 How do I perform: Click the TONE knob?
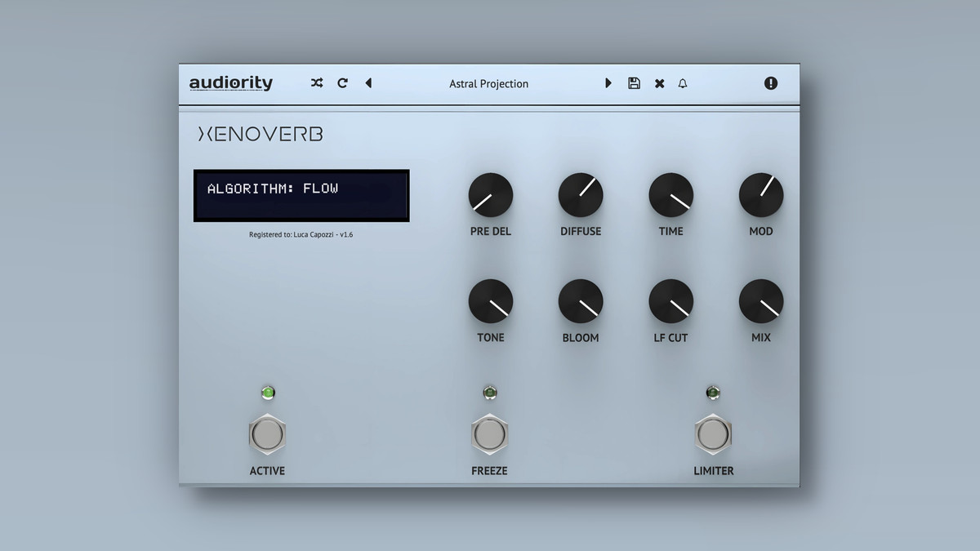click(x=491, y=301)
